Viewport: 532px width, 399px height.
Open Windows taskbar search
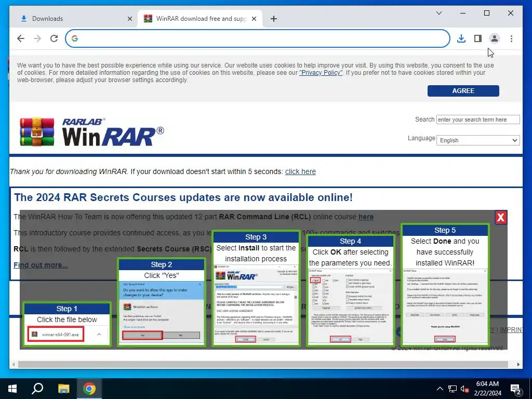point(37,389)
